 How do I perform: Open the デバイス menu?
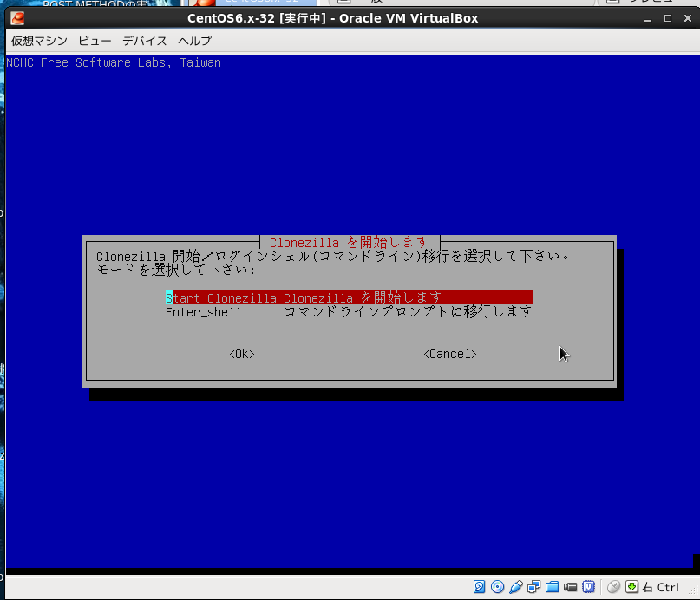(x=145, y=41)
